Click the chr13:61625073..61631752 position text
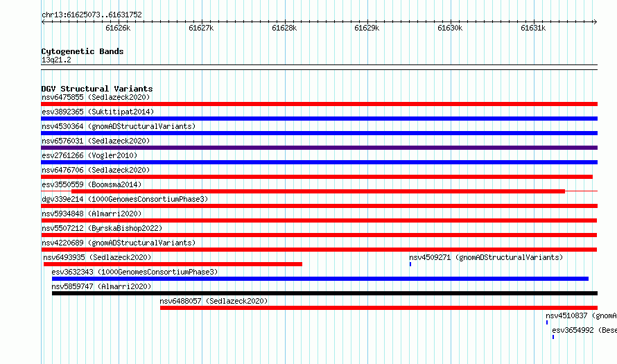617x364 pixels. click(92, 15)
